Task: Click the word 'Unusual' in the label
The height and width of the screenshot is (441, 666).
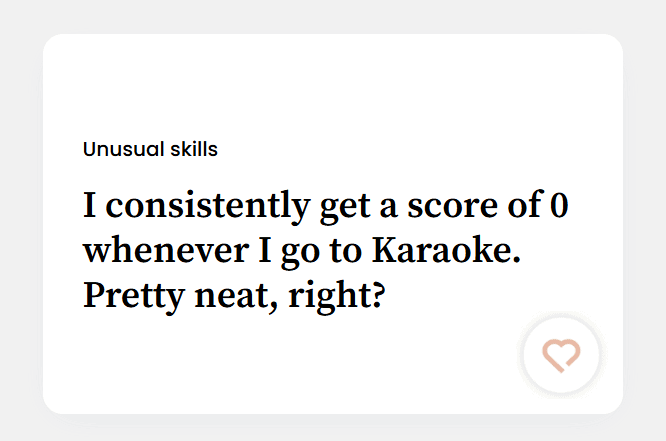Action: click(120, 150)
